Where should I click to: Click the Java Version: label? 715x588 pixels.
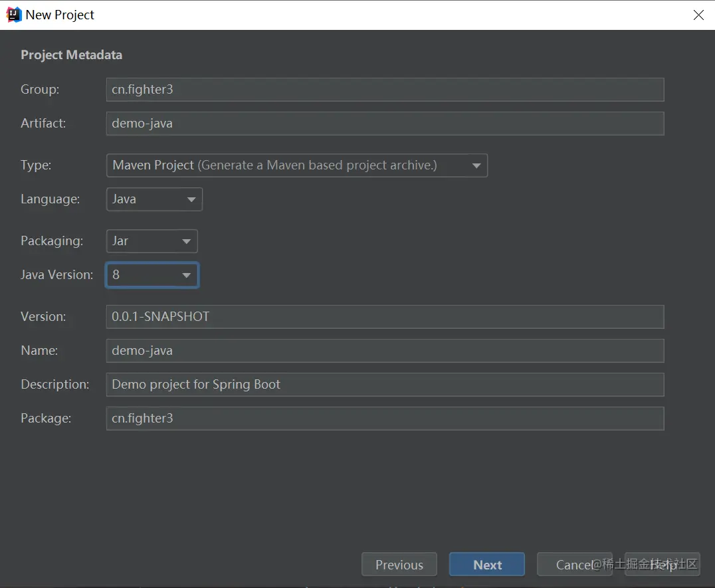pyautogui.click(x=57, y=275)
